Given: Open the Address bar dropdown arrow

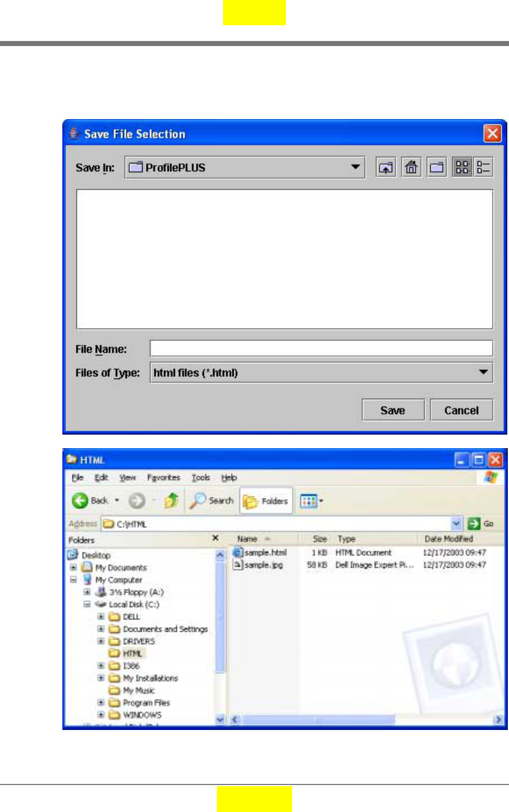Looking at the screenshot, I should 456,524.
